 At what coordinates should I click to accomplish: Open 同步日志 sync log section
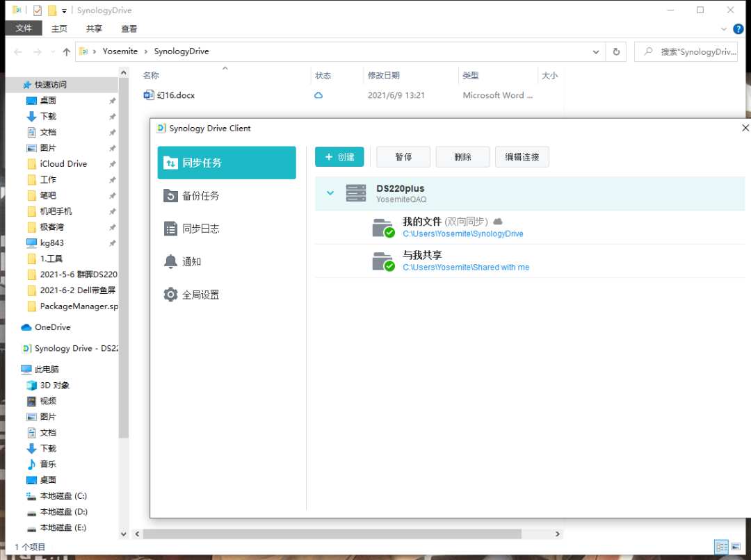click(x=200, y=229)
